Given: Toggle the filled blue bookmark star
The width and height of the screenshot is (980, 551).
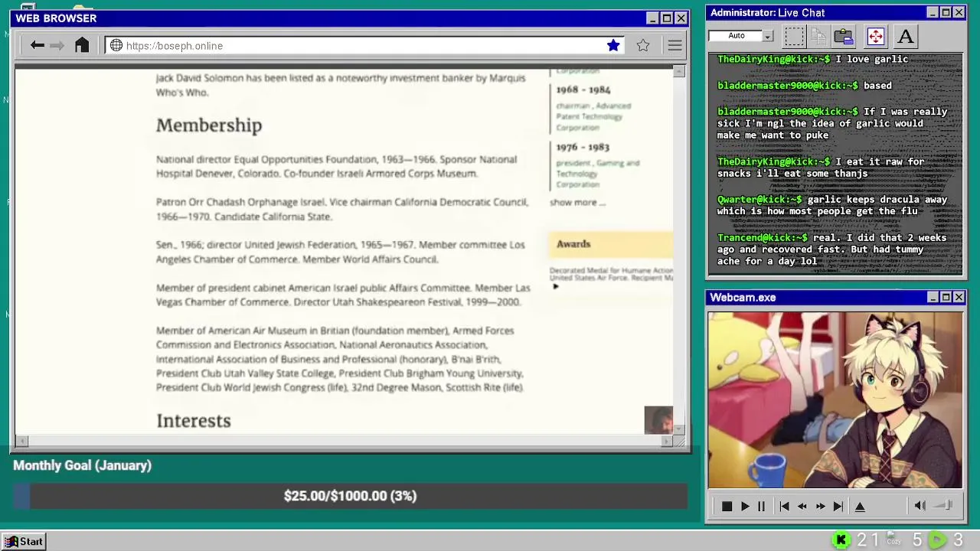Looking at the screenshot, I should [613, 46].
